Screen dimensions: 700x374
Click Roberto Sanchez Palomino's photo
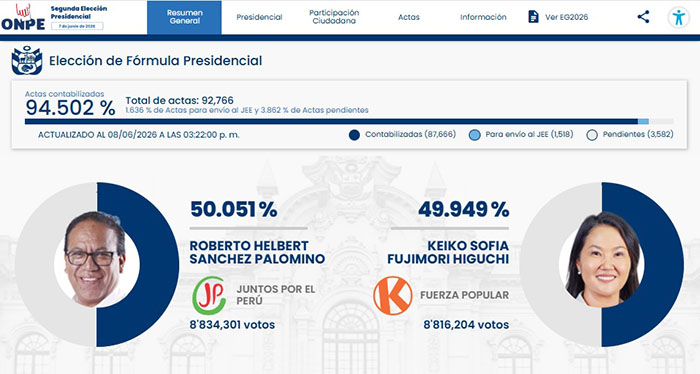point(96,260)
